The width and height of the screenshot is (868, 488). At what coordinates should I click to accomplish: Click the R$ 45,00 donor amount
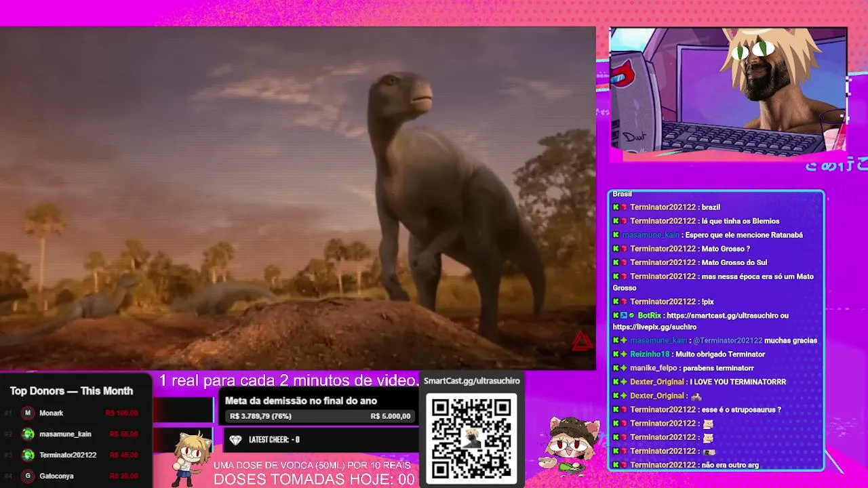pos(124,455)
